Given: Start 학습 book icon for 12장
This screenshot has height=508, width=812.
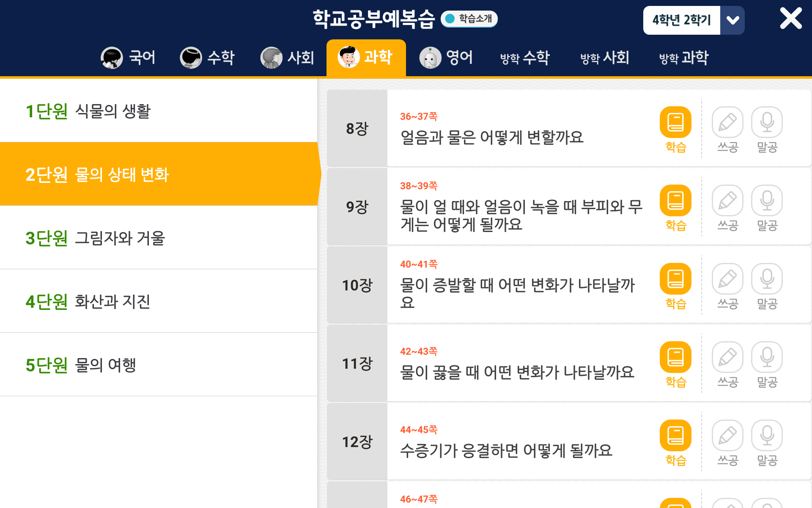Looking at the screenshot, I should (675, 436).
